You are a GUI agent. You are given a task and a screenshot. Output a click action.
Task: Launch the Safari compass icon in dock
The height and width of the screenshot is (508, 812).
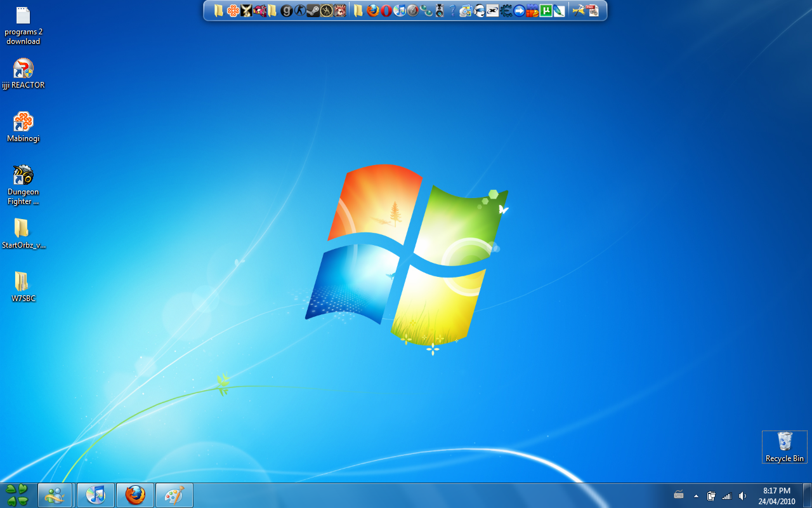click(x=413, y=11)
